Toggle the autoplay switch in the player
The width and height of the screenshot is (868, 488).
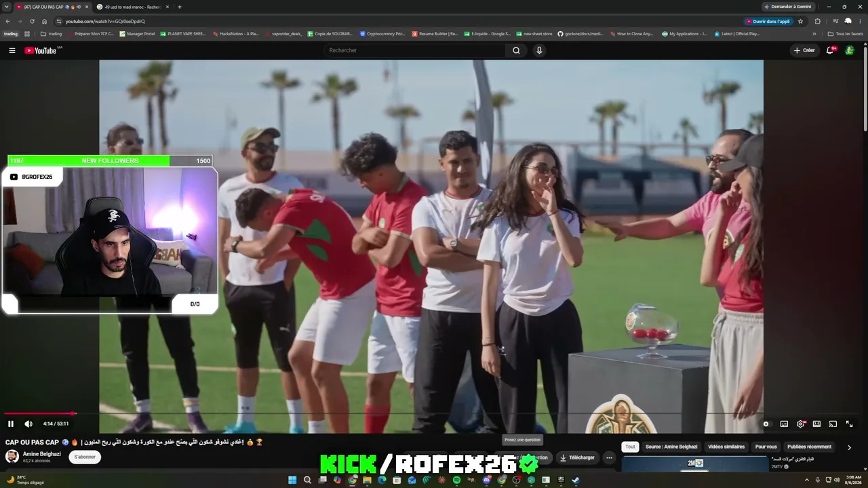click(x=766, y=424)
